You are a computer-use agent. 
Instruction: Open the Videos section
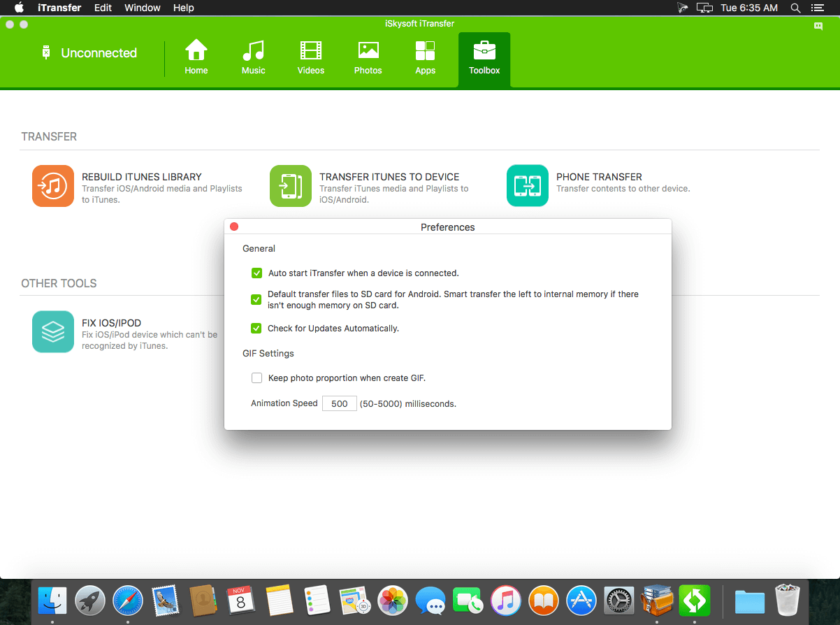[311, 50]
